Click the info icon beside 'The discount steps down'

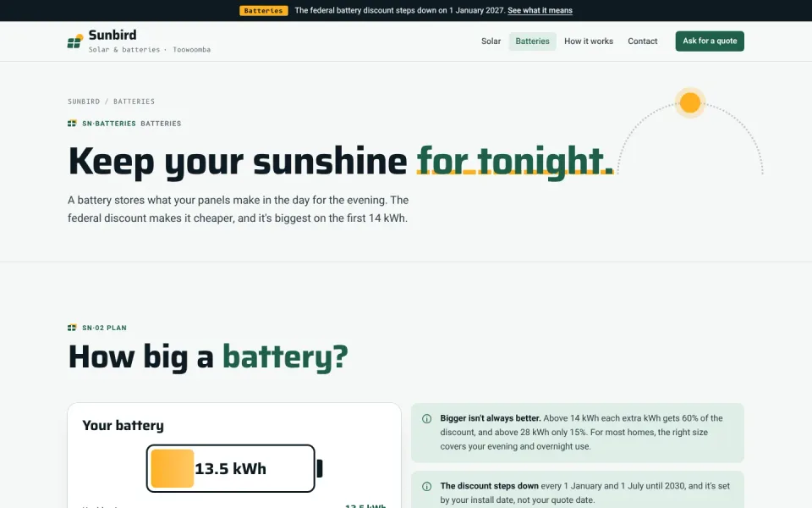426,486
